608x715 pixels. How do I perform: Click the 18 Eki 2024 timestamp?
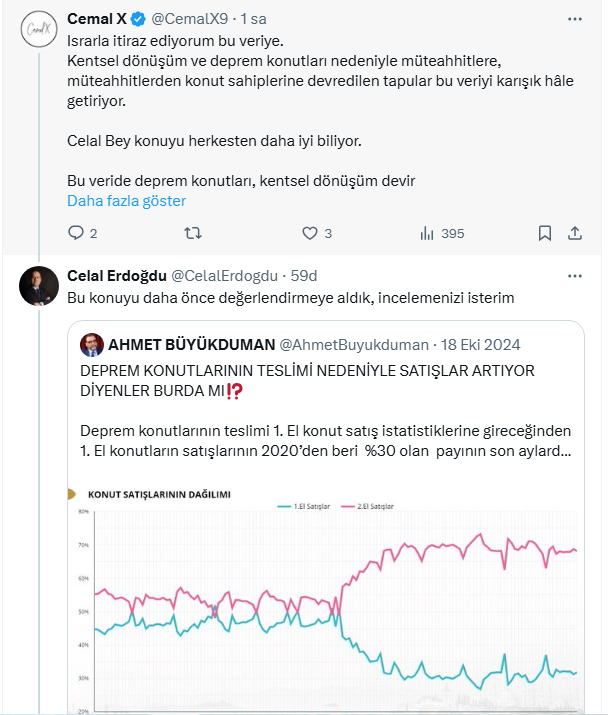pyautogui.click(x=481, y=345)
